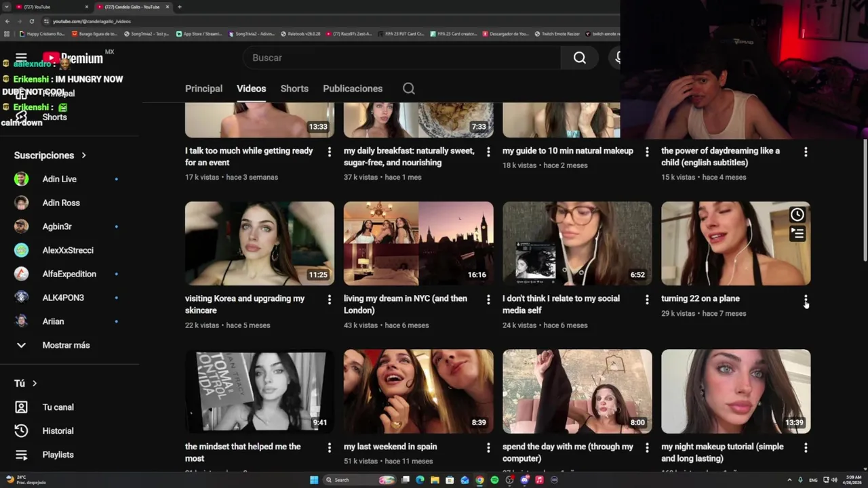
Task: Play the "living my dream in NYC" thumbnail
Action: (418, 243)
